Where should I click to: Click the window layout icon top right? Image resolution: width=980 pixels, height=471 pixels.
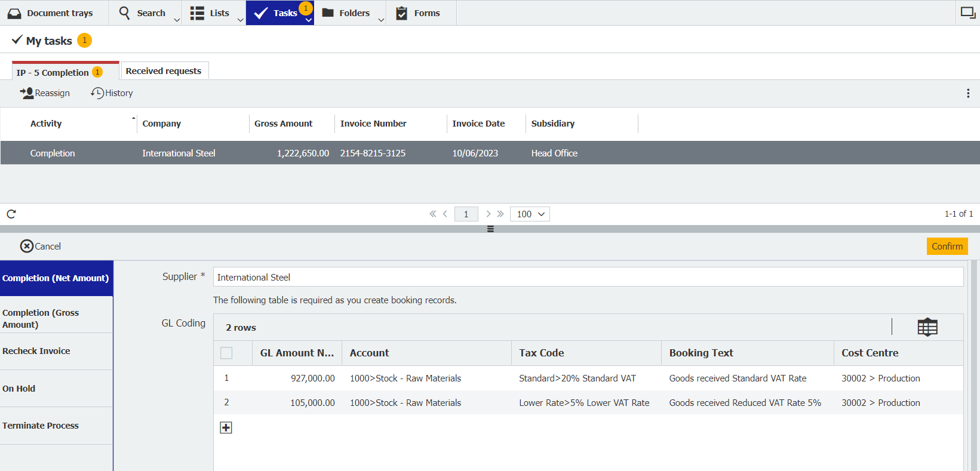(967, 13)
